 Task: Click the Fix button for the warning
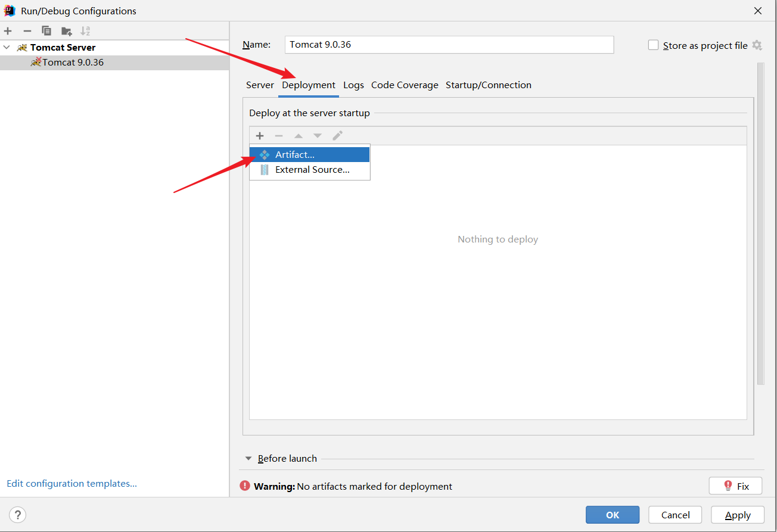coord(735,486)
